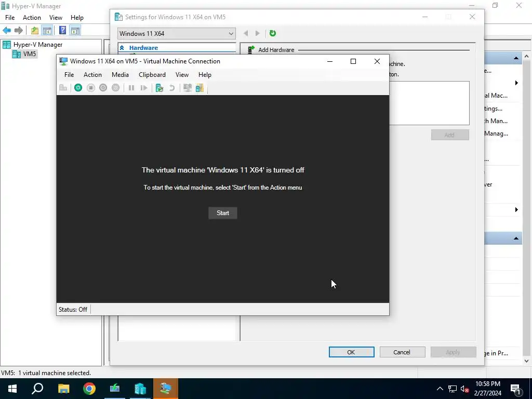
Task: Click the Up One Level folder icon
Action: pos(35,31)
